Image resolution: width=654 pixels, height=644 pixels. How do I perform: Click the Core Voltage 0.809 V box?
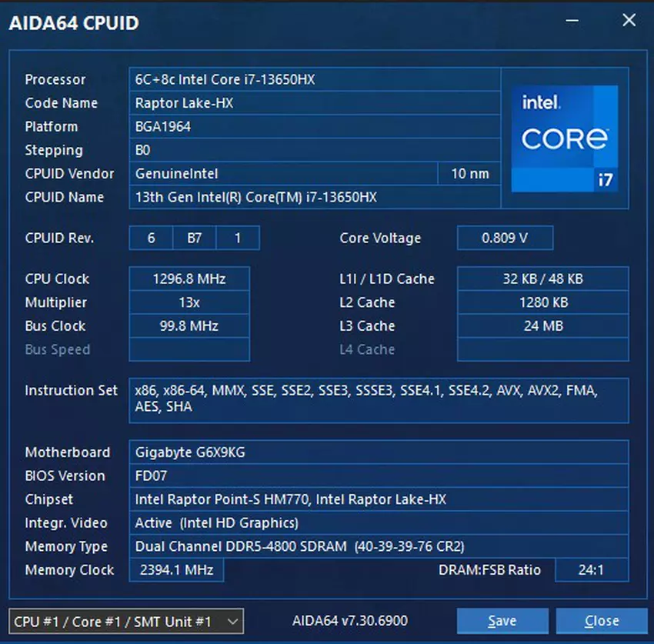pyautogui.click(x=505, y=239)
